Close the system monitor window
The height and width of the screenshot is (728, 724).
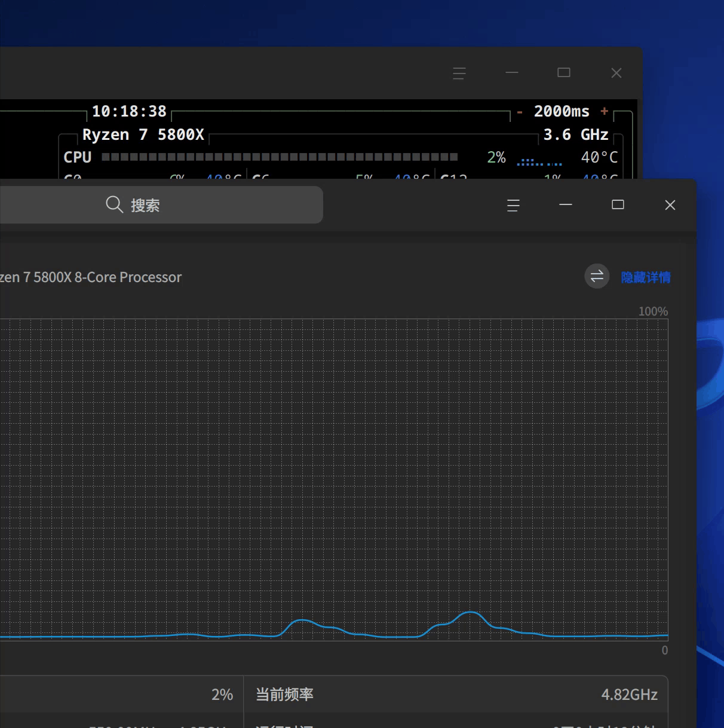pos(670,205)
